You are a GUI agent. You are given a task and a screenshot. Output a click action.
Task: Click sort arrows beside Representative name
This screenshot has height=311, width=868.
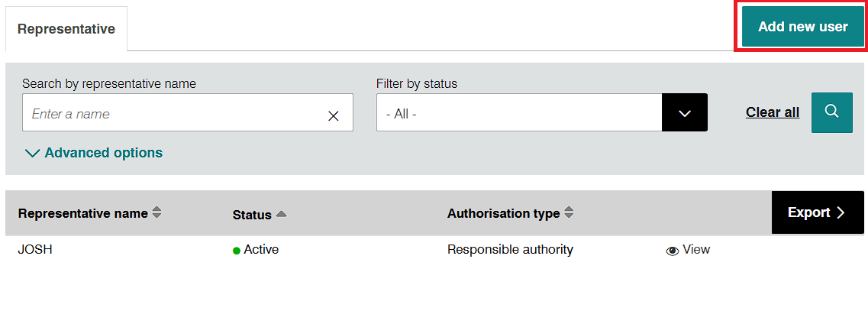click(157, 213)
